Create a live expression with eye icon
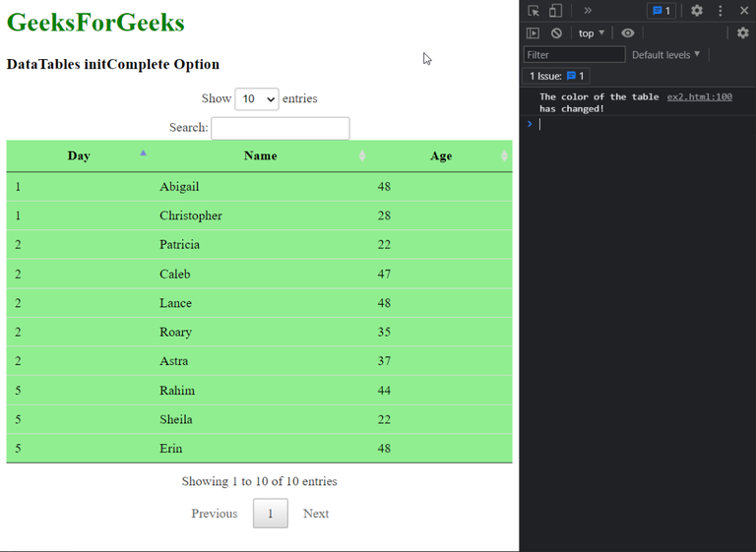 (x=627, y=33)
